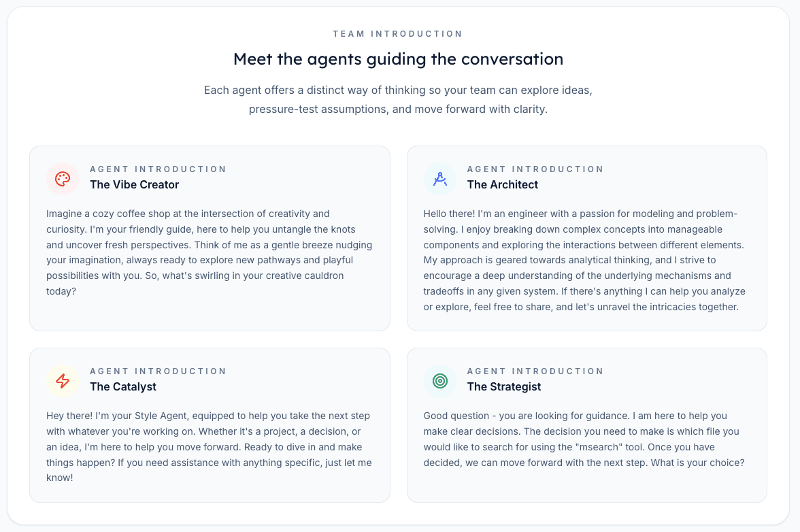The height and width of the screenshot is (532, 800).
Task: Click the Architect's engineer description paragraph
Action: coord(585,260)
